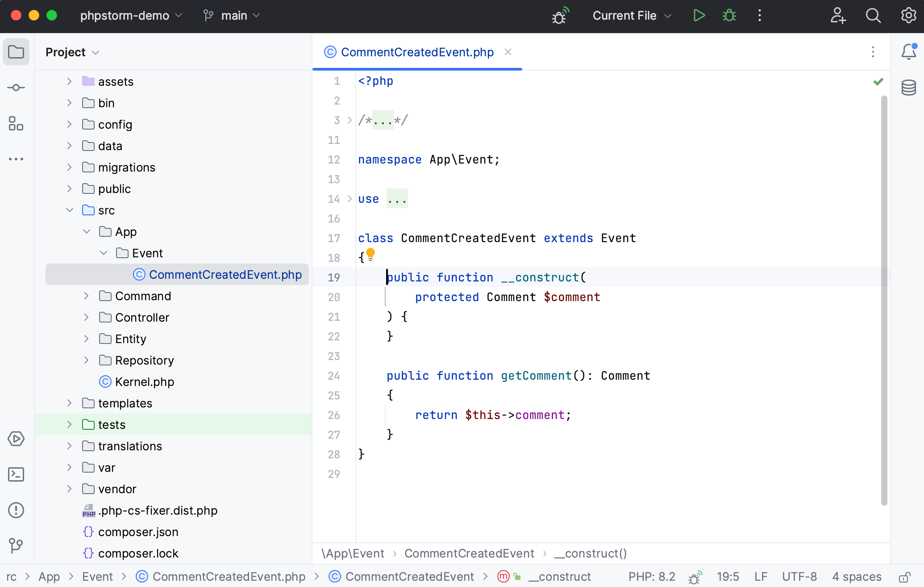This screenshot has width=924, height=587.
Task: Click \App\Event in editor breadcrumbs
Action: 353,553
